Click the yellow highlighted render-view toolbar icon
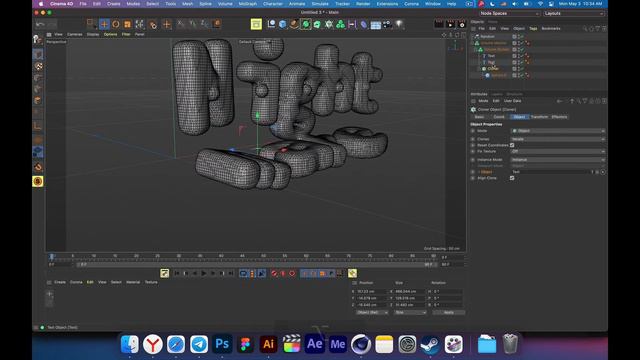The width and height of the screenshot is (640, 360). tap(256, 24)
